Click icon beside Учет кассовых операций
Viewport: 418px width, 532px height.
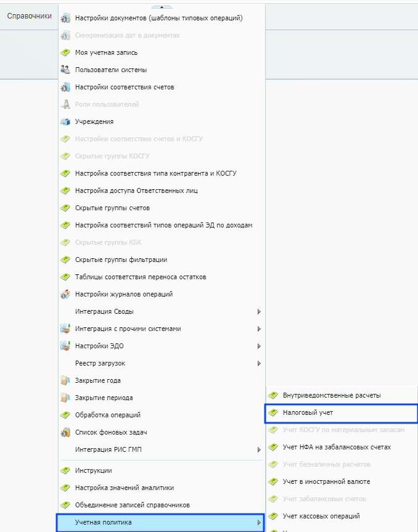tap(273, 516)
